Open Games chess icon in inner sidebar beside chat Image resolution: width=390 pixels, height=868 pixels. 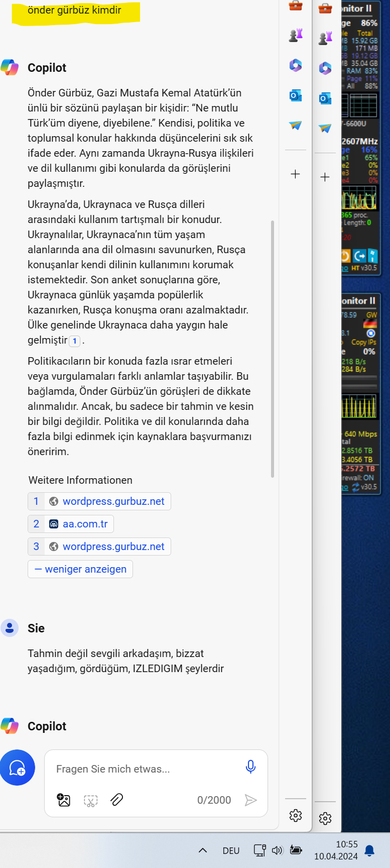click(x=296, y=35)
